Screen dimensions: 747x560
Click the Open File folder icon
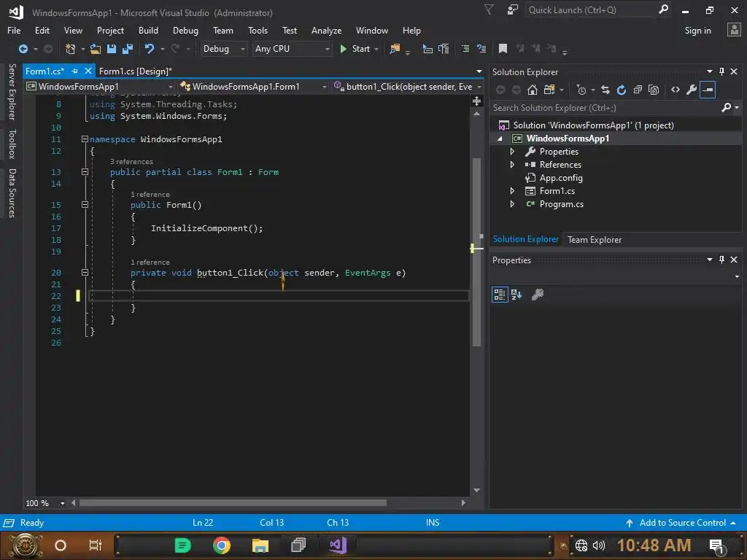pyautogui.click(x=96, y=49)
